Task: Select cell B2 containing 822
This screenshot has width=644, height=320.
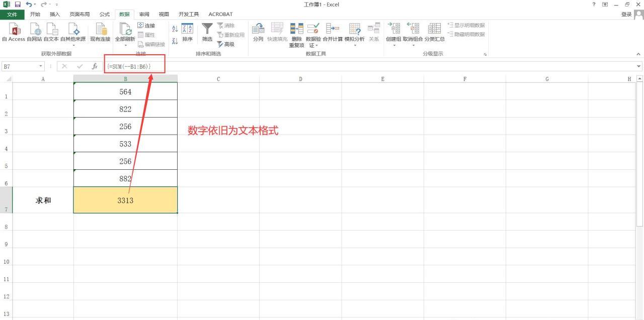Action: click(x=125, y=109)
